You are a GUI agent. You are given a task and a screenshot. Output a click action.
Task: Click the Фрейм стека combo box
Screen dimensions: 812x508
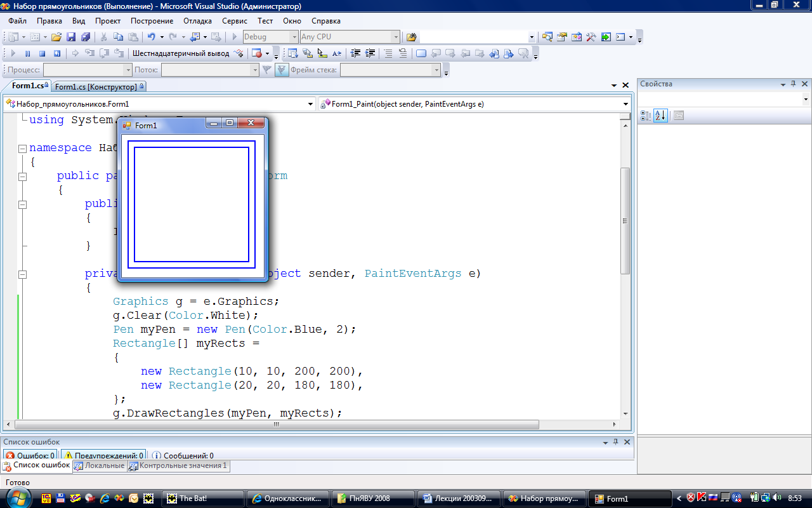pos(390,70)
